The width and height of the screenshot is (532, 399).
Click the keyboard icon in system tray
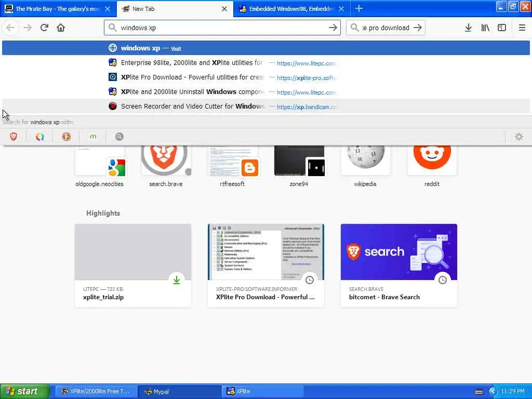pyautogui.click(x=478, y=392)
